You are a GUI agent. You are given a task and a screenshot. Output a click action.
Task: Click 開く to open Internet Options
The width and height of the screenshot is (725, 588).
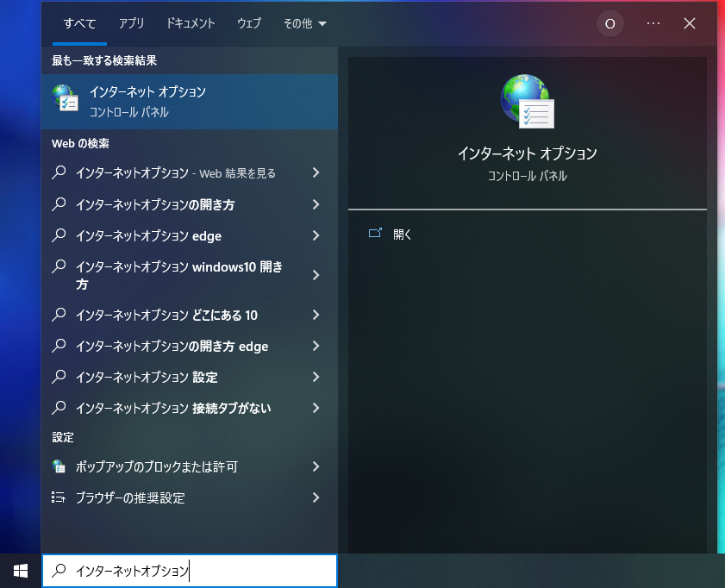[402, 235]
